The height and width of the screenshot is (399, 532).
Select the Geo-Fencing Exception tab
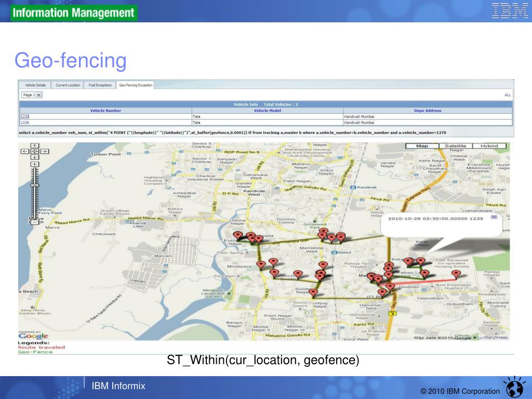[136, 85]
